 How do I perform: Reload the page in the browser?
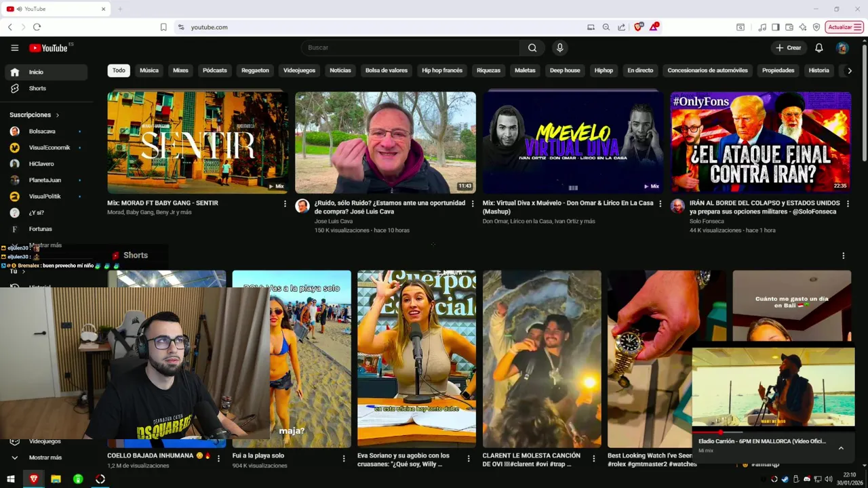coord(37,27)
